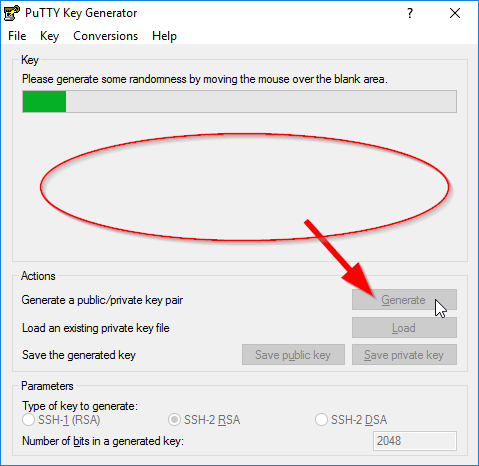Click the number of bits field showing 2048
The width and height of the screenshot is (479, 466).
[415, 441]
